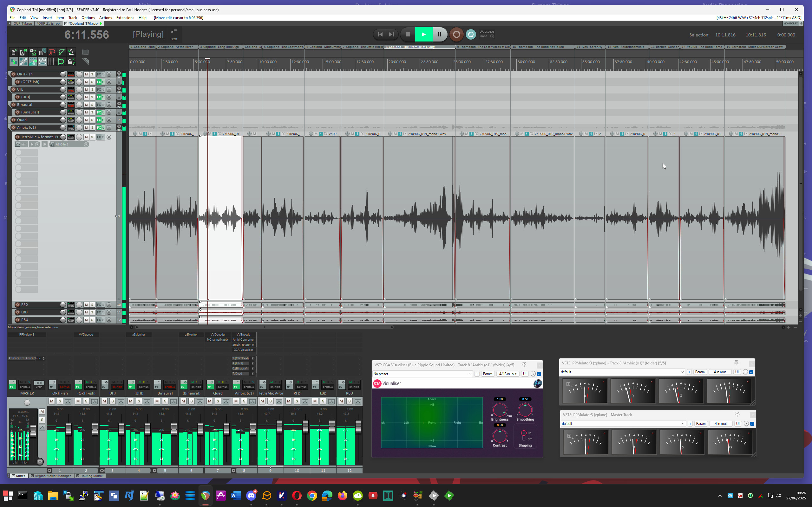Mute the Binaural folder track
The height and width of the screenshot is (507, 812).
coord(86,105)
